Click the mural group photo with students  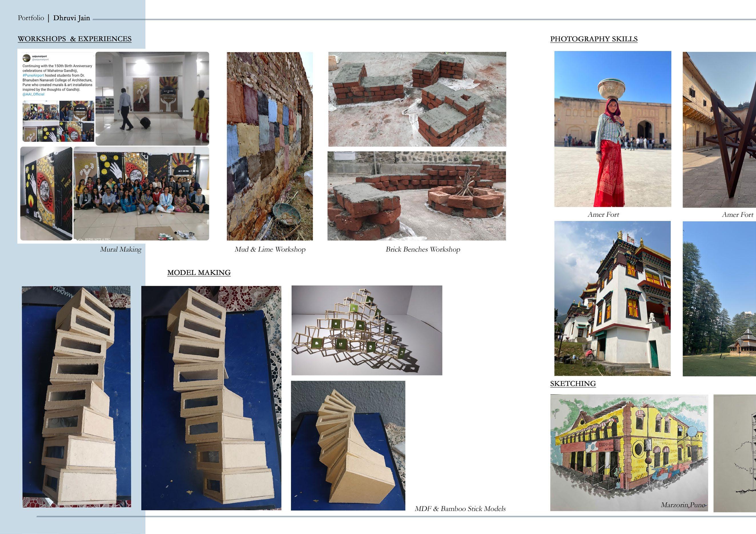(141, 193)
